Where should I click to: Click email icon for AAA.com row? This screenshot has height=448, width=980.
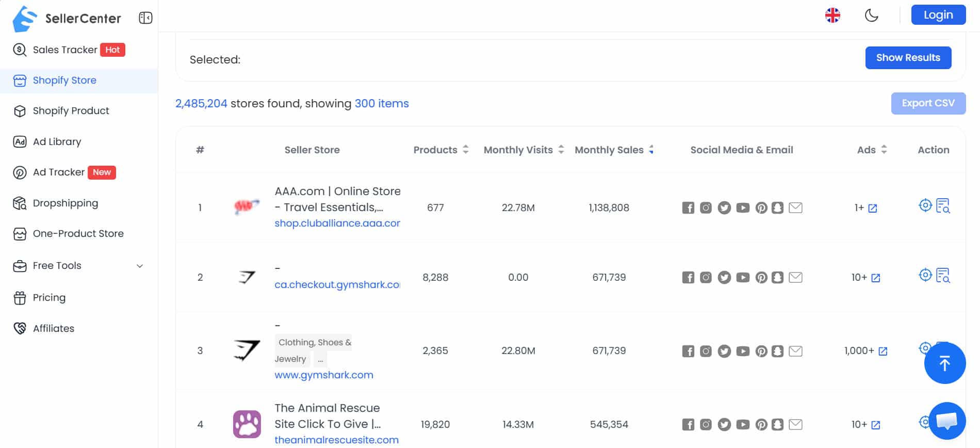(796, 208)
